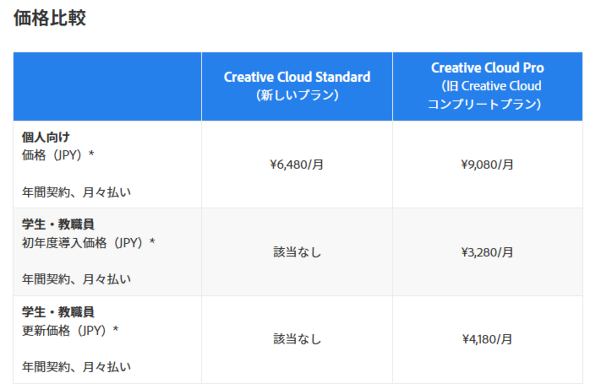Select the 初年度導入価格 (JPY) label

point(88,243)
